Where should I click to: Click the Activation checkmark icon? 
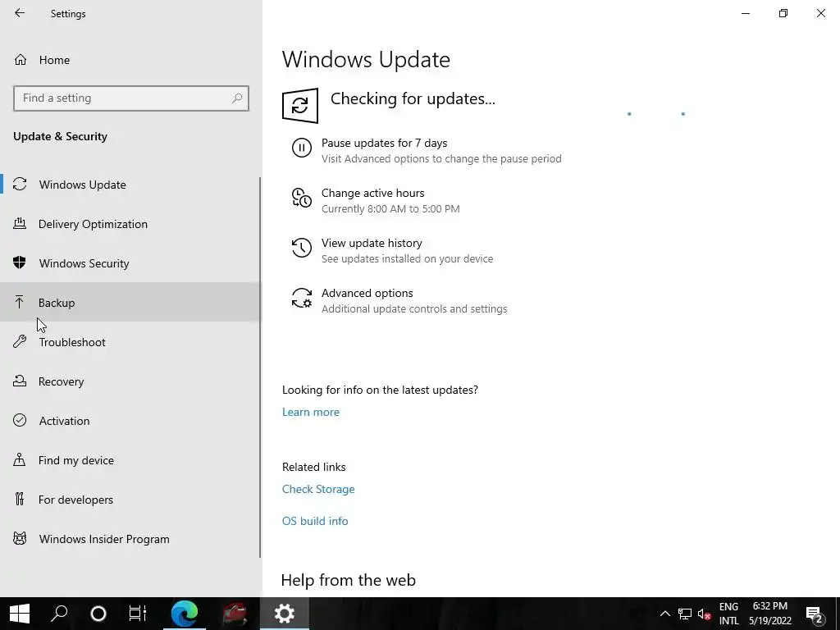(20, 420)
